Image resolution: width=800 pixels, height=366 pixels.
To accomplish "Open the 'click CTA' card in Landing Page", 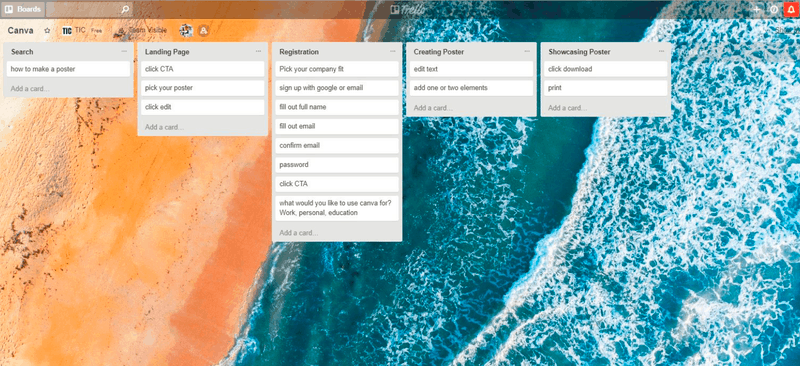I will [203, 69].
